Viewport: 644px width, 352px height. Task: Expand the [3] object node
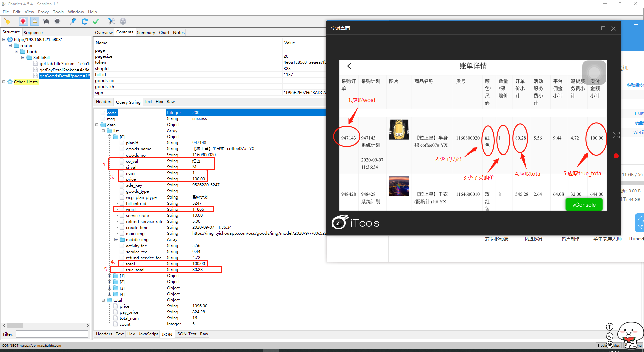coord(110,288)
